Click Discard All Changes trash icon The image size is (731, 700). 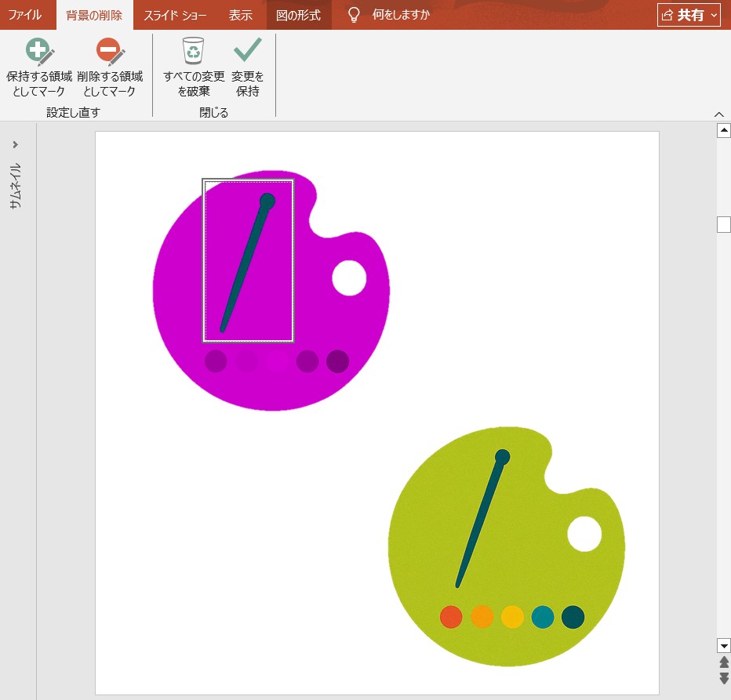(x=193, y=50)
